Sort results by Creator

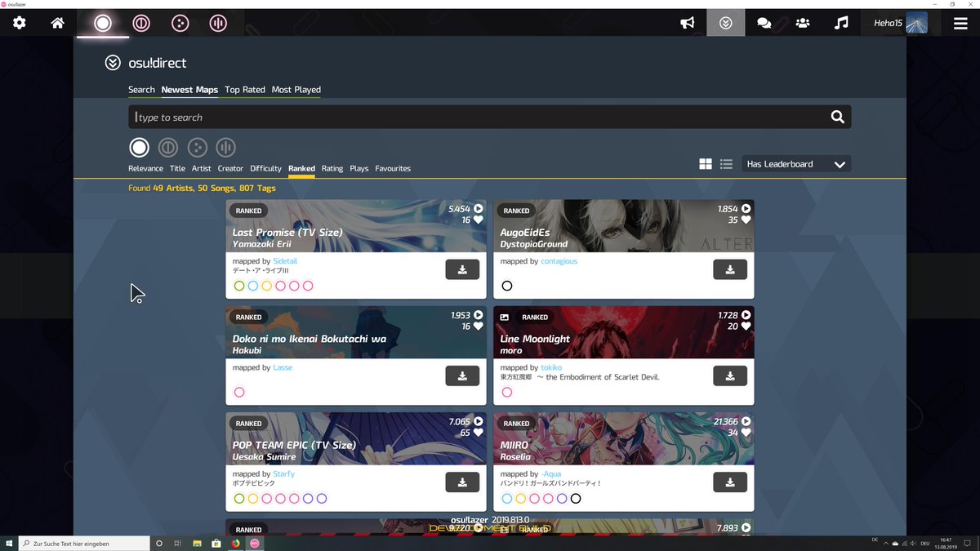point(230,168)
